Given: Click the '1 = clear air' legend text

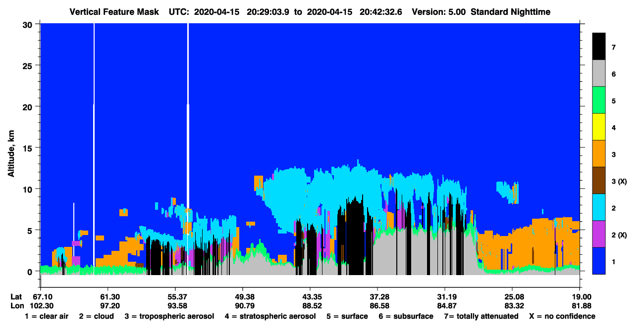Looking at the screenshot, I should pos(47,316).
